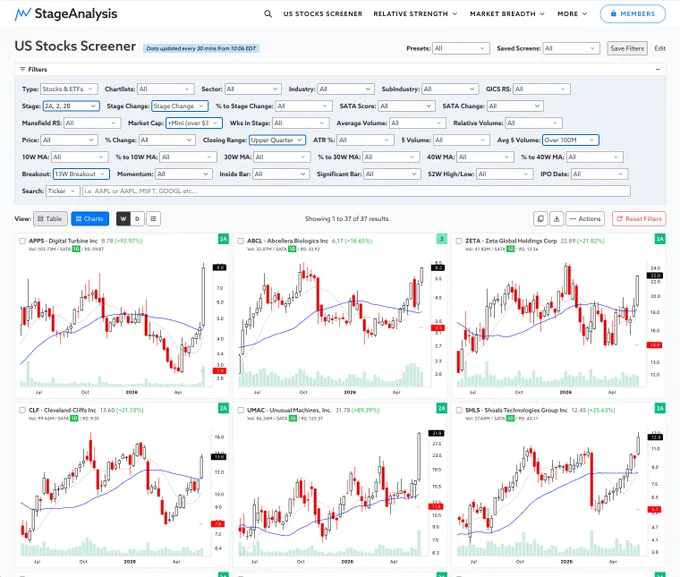Screen dimensions: 680x577
Task: Open the 52W High/Low dropdown
Action: point(504,174)
